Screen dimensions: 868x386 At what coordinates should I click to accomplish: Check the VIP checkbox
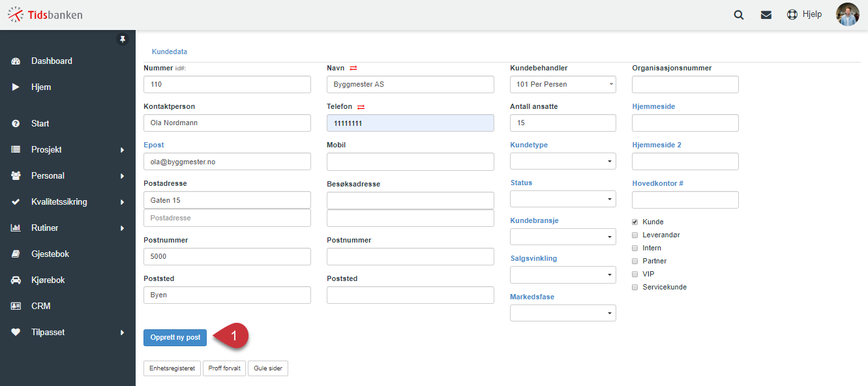pos(635,275)
